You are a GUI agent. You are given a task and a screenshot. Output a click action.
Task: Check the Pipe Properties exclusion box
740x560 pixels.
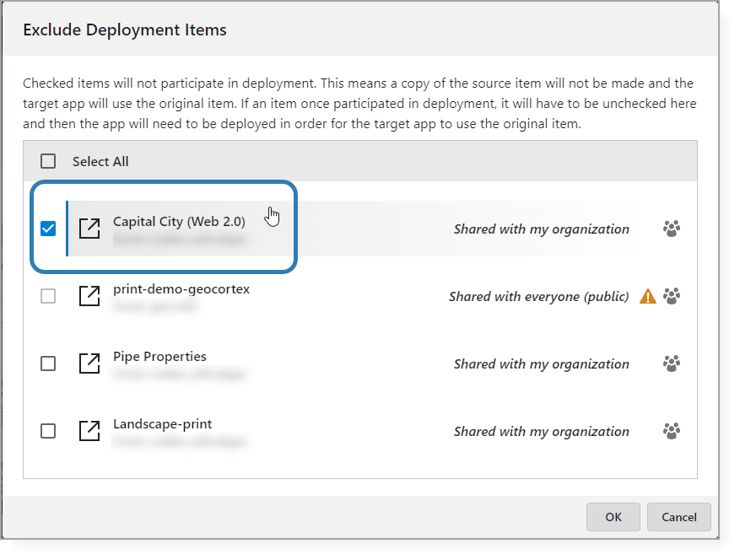point(48,363)
